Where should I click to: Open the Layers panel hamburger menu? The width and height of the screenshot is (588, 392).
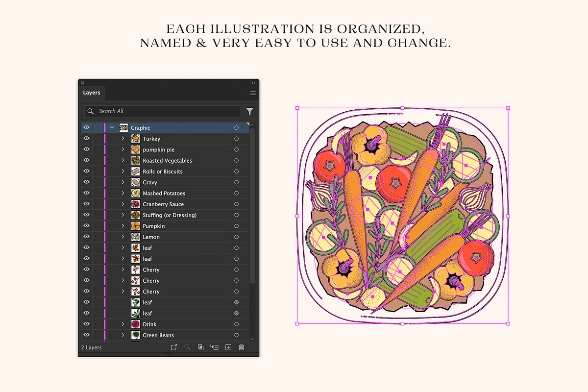253,93
